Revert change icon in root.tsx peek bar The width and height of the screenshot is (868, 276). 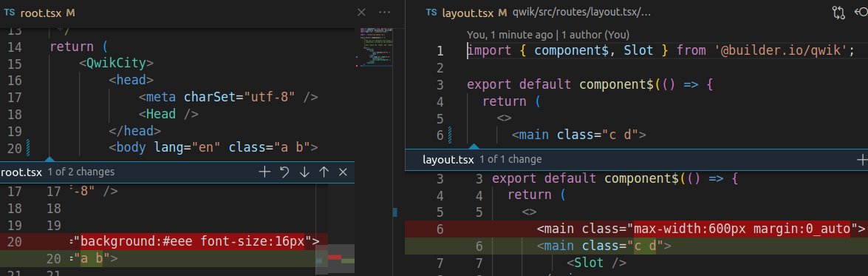point(284,172)
